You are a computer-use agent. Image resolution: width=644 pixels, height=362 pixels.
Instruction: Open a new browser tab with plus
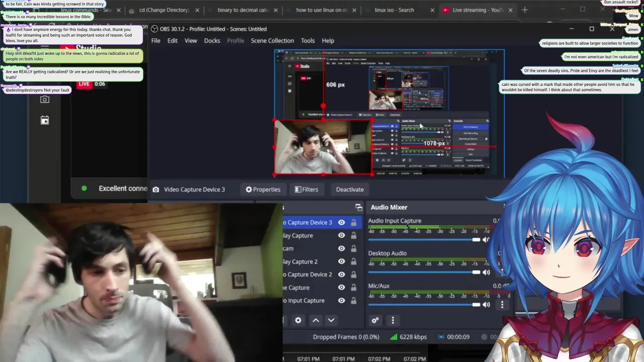tap(525, 10)
